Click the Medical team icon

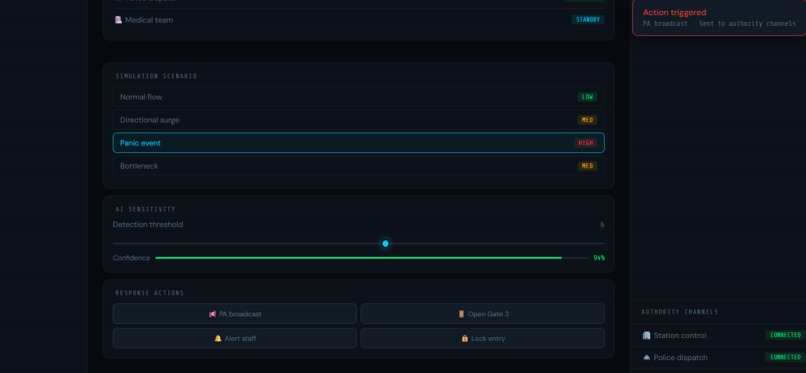118,20
